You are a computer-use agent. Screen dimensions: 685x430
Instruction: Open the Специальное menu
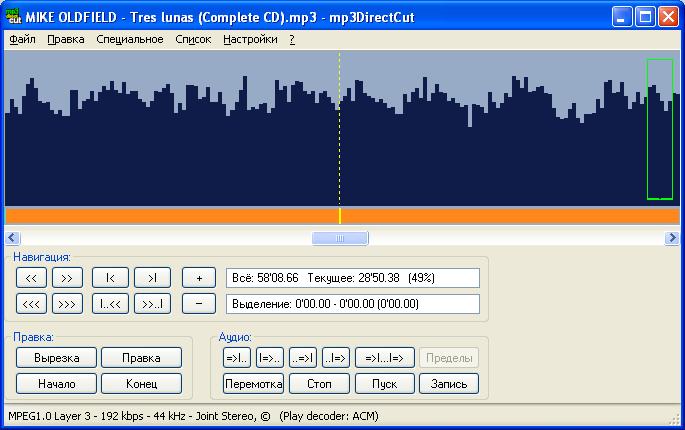(130, 40)
